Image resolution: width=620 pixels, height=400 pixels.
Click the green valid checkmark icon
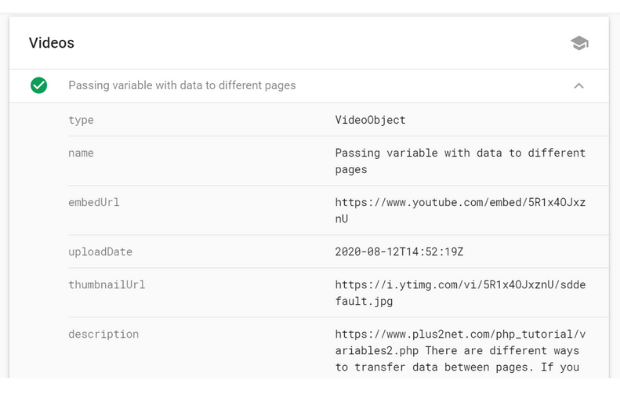39,85
